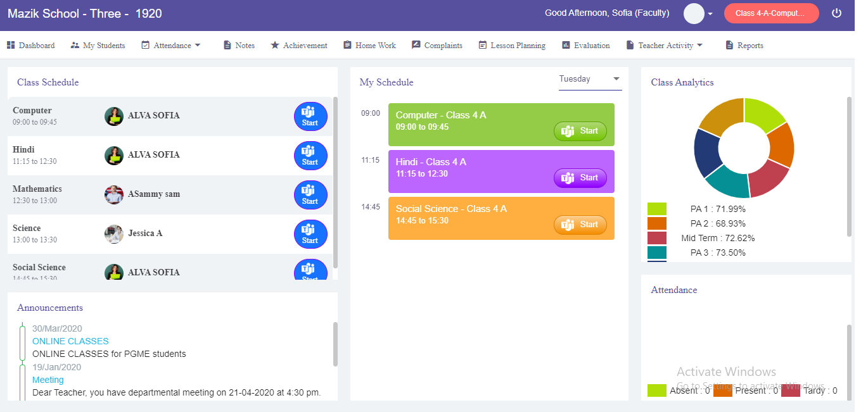This screenshot has height=412, width=868.
Task: Click ALVA SOFIA avatar in Computer row
Action: point(114,116)
